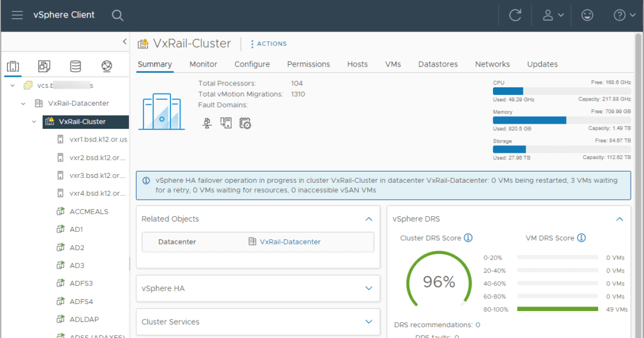Open the DRS recommendations count link
The height and width of the screenshot is (338, 644).
click(x=478, y=325)
